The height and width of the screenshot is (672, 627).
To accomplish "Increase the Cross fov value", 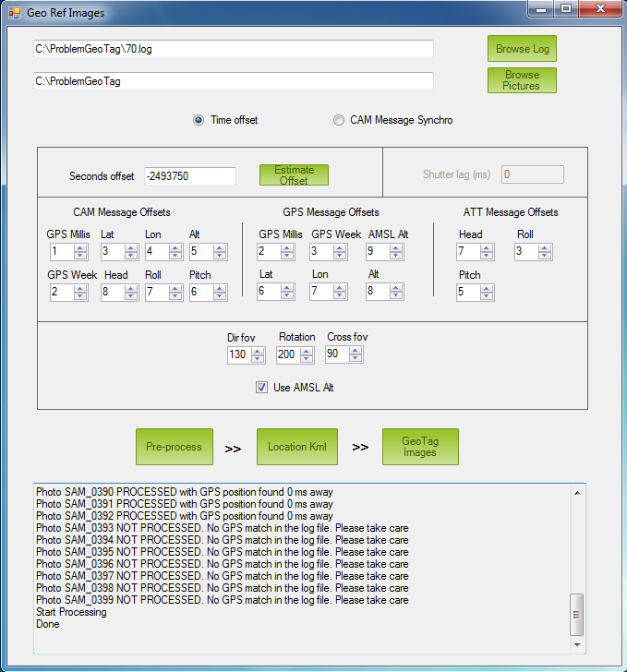I will pyautogui.click(x=356, y=350).
